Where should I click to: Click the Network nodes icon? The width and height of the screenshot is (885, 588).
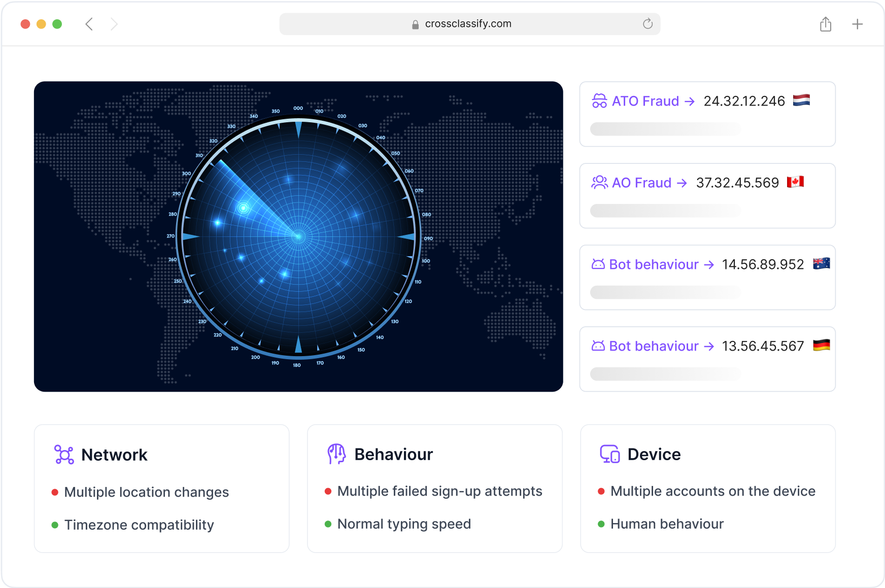[64, 455]
